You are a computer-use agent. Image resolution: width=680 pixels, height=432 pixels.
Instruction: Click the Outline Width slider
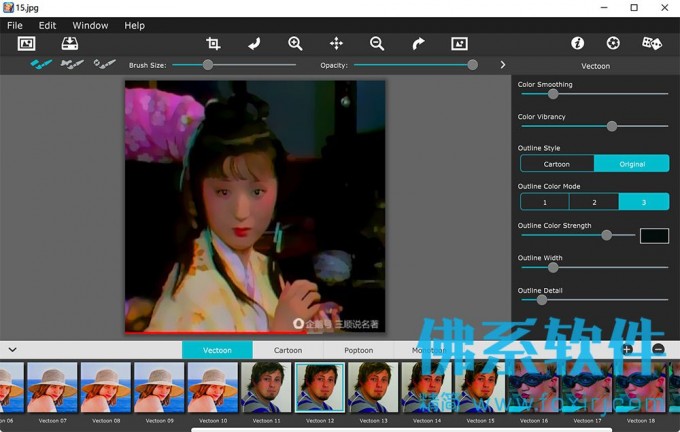point(595,268)
